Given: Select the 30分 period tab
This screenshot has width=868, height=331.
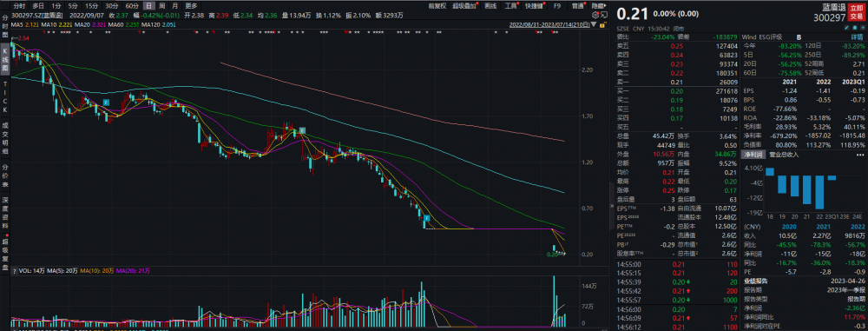Looking at the screenshot, I should 112,5.
